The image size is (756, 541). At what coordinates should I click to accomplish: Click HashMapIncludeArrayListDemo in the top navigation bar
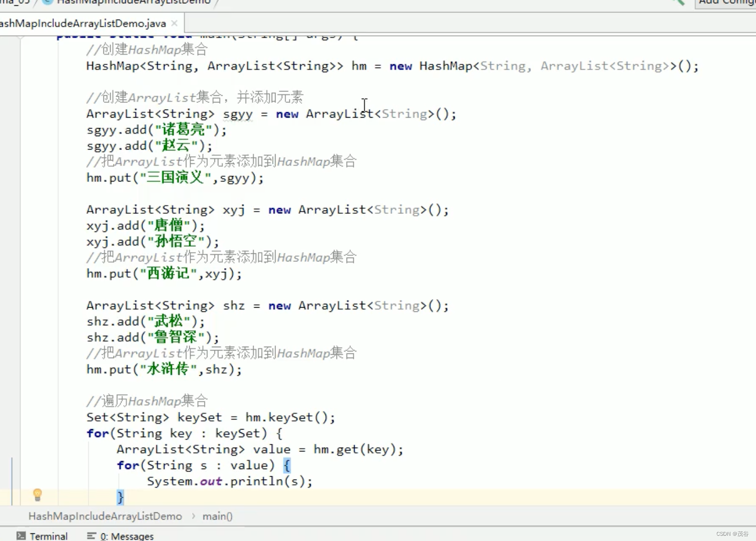(133, 2)
